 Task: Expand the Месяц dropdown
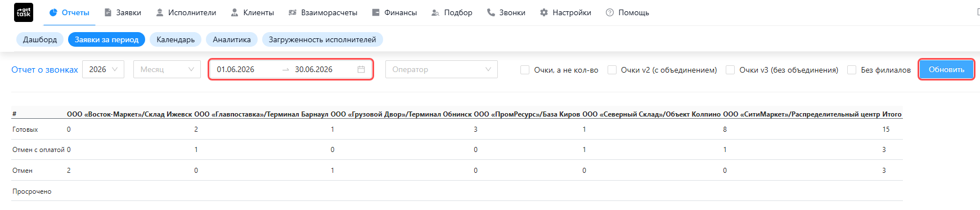click(167, 69)
